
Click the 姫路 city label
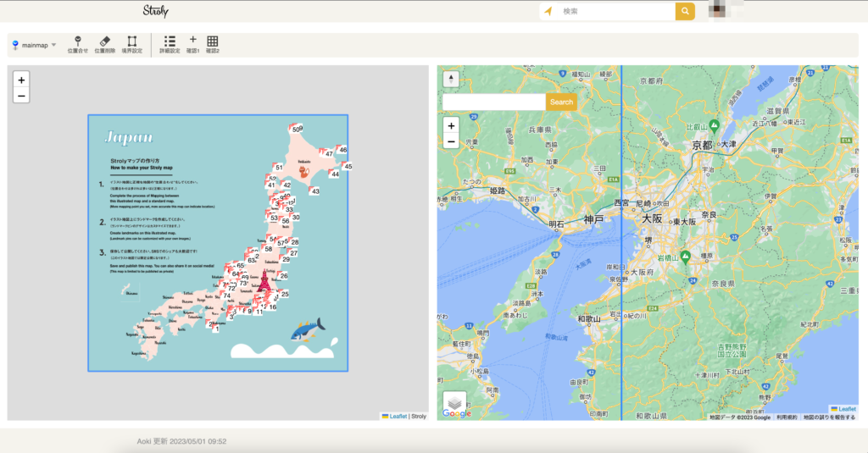(x=498, y=191)
